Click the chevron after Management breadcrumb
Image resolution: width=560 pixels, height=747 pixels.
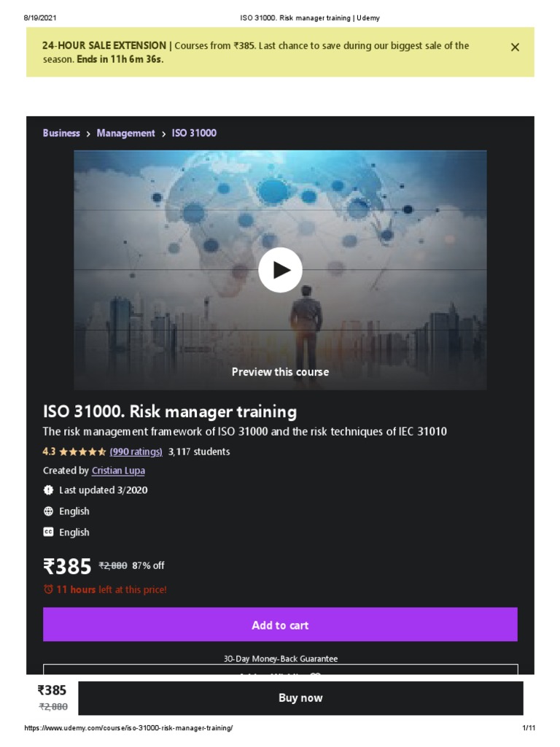point(163,134)
